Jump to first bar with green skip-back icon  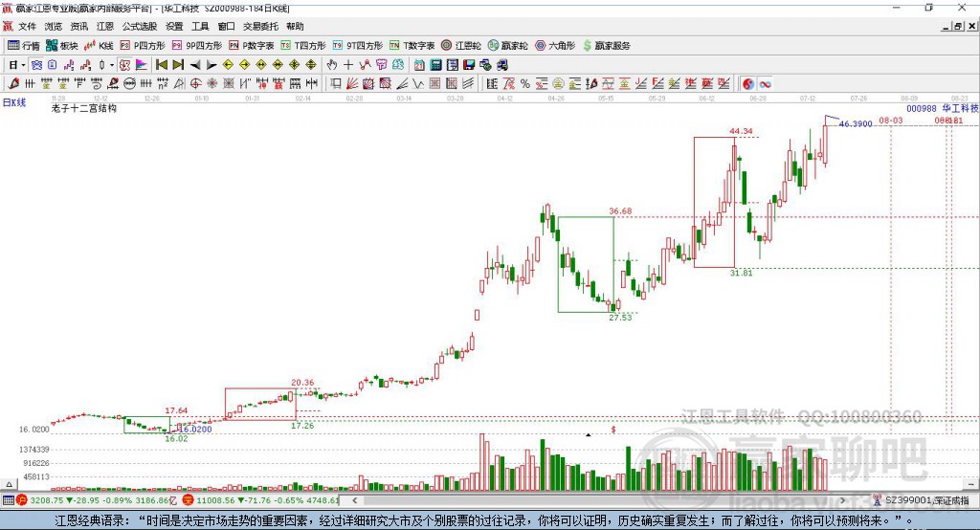pyautogui.click(x=161, y=65)
